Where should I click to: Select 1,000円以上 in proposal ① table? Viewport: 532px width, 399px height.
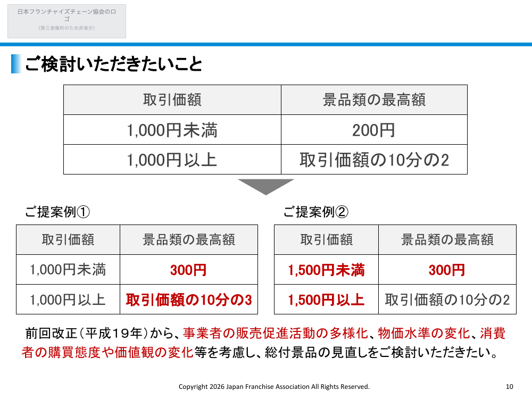pyautogui.click(x=68, y=300)
